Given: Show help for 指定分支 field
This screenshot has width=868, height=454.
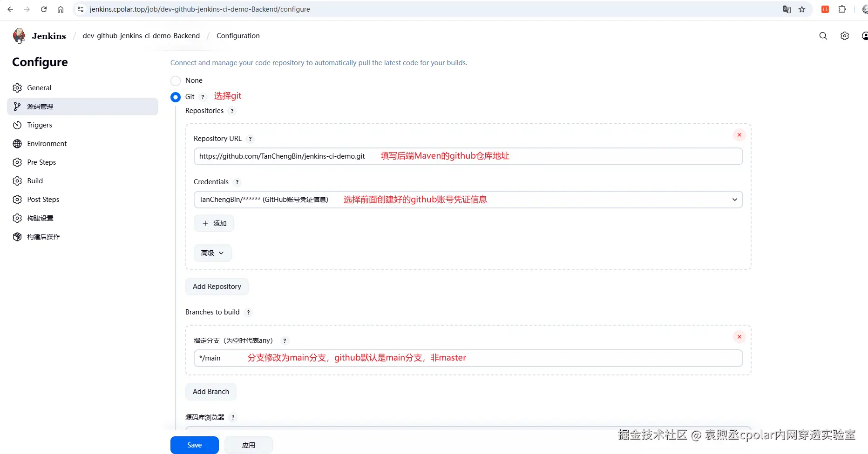Looking at the screenshot, I should (285, 341).
